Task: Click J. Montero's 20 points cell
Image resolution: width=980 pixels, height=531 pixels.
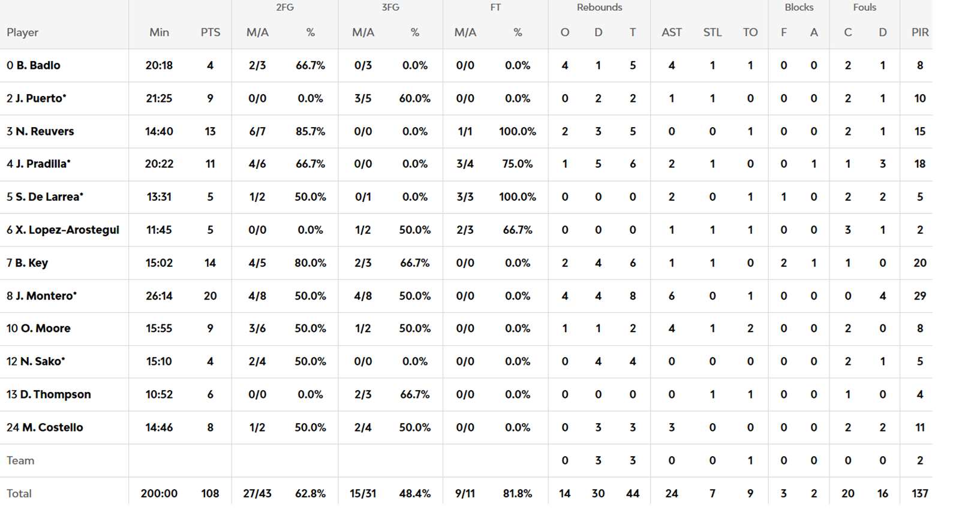Action: (210, 295)
